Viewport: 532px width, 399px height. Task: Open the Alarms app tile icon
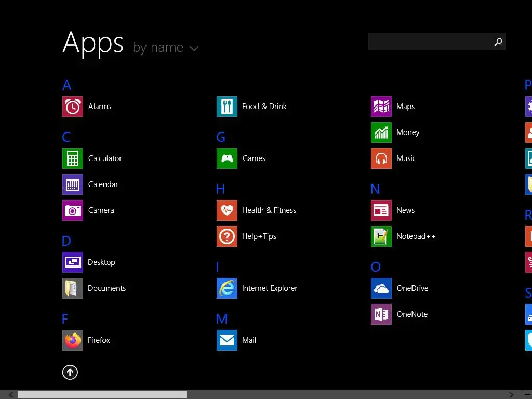click(73, 107)
